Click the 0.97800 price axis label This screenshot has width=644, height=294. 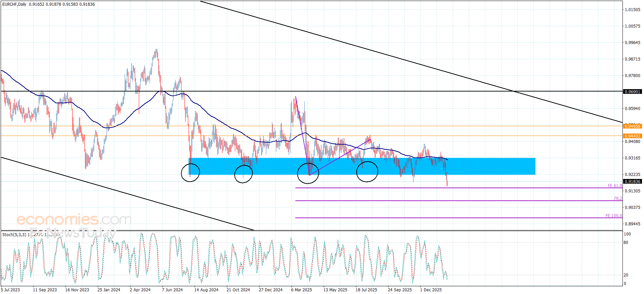[x=633, y=76]
